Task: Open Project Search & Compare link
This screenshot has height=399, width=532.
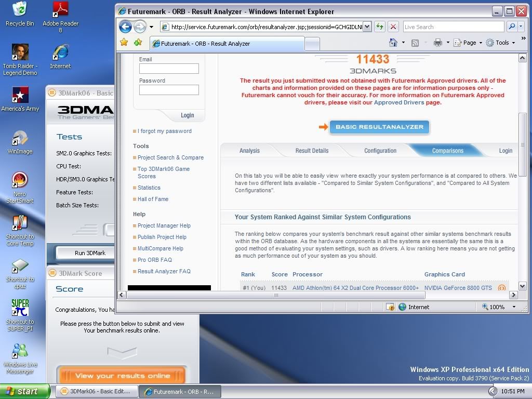Action: pos(170,157)
